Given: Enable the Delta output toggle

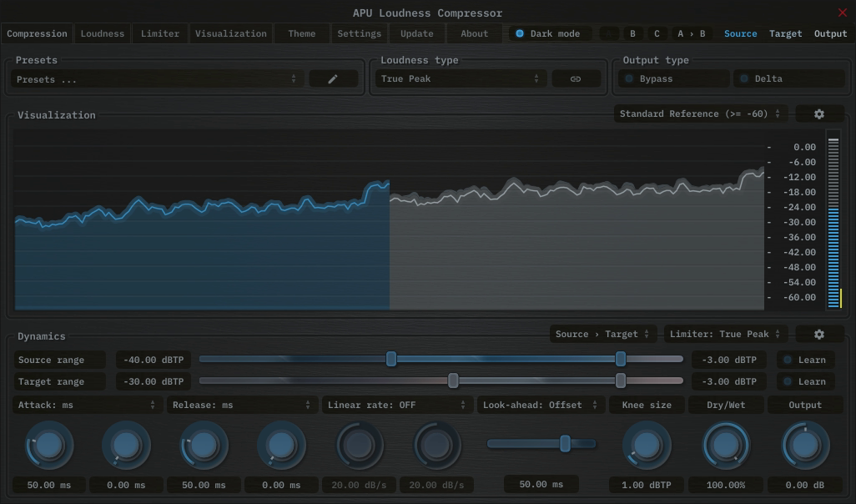Looking at the screenshot, I should (788, 78).
